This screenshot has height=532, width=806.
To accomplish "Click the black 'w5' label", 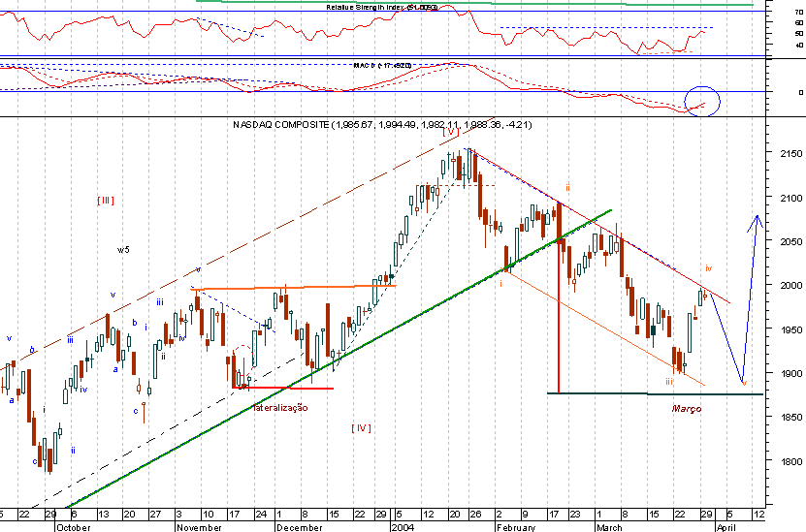I will coord(123,250).
